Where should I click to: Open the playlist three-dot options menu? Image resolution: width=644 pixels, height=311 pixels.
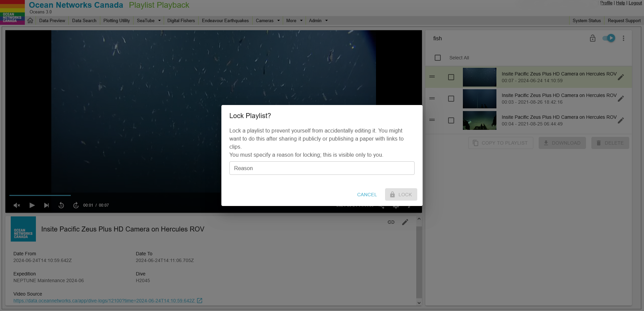[x=624, y=38]
